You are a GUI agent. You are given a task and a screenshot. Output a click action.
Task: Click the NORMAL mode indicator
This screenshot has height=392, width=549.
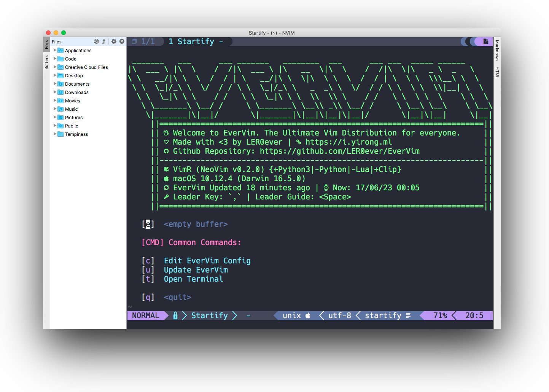145,316
